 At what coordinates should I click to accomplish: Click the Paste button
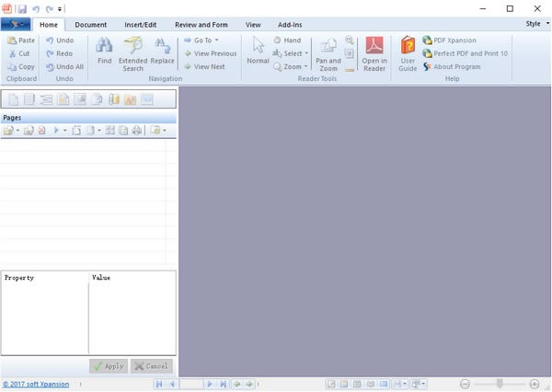[x=21, y=40]
